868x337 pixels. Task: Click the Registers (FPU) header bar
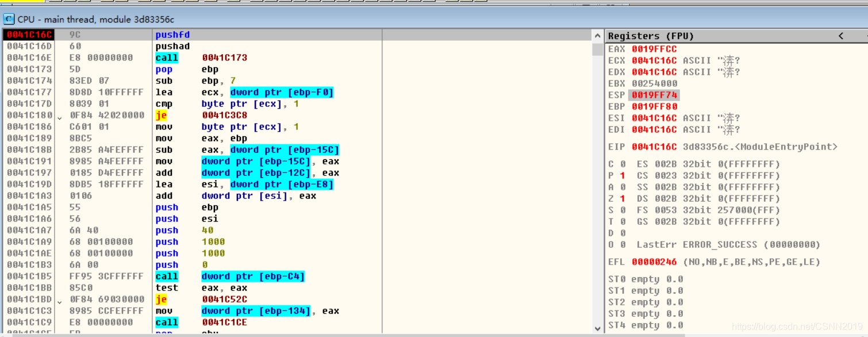(736, 36)
